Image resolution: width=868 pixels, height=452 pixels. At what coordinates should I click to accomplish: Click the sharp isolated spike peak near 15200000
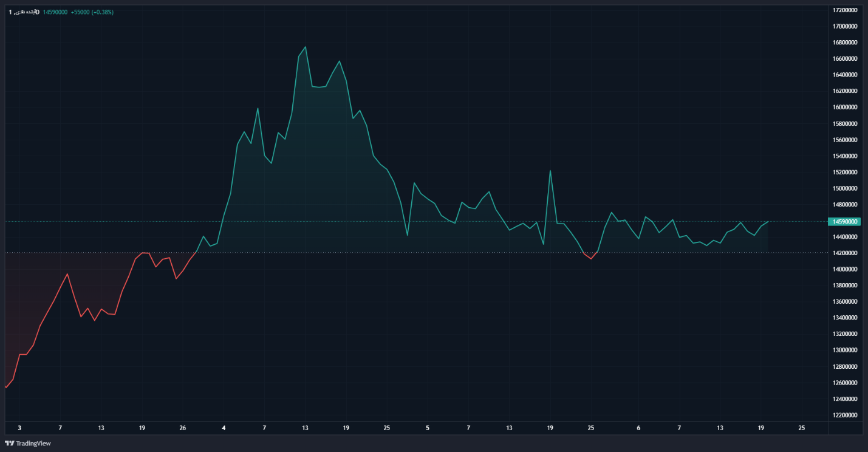click(550, 171)
